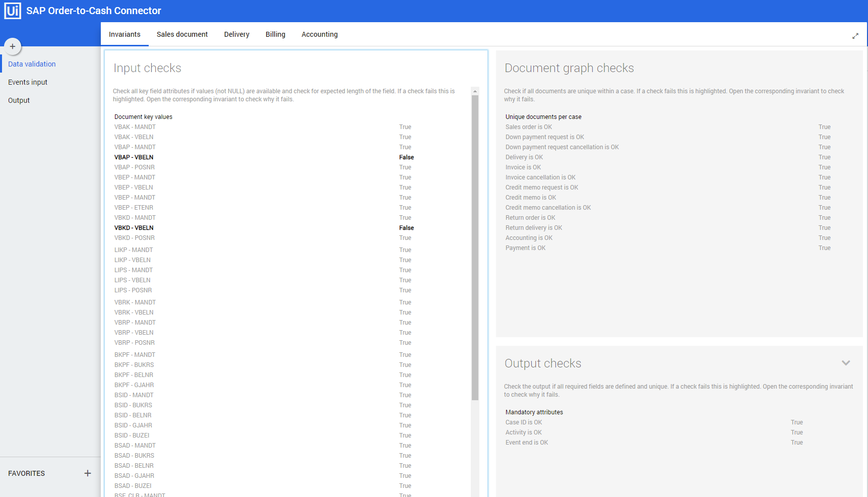Open the Output sidebar item

(x=19, y=100)
